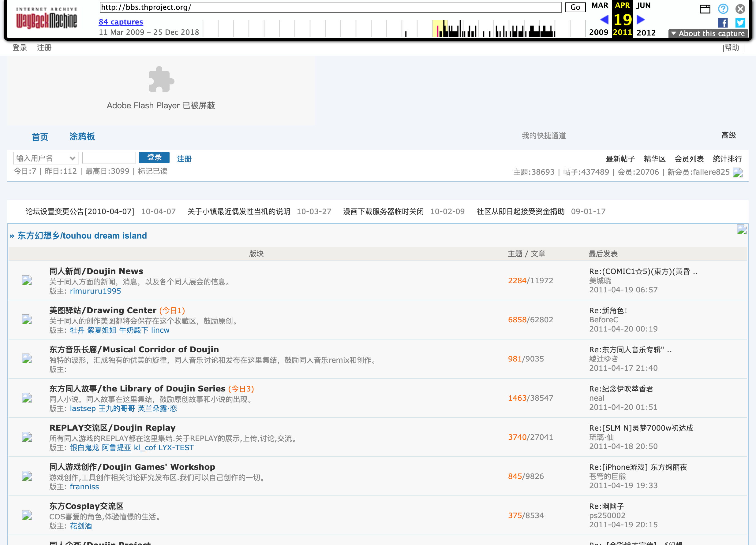Image resolution: width=756 pixels, height=545 pixels.
Task: Open 东方音乐长廊/Musical Corridor of Doujin board
Action: click(x=134, y=350)
